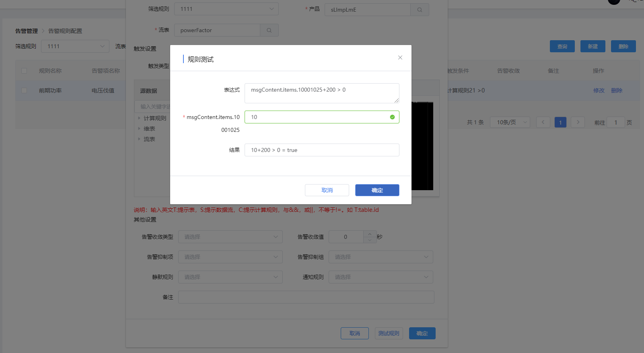Click the 备注 input field
Viewport: 644px width, 353px height.
(306, 297)
